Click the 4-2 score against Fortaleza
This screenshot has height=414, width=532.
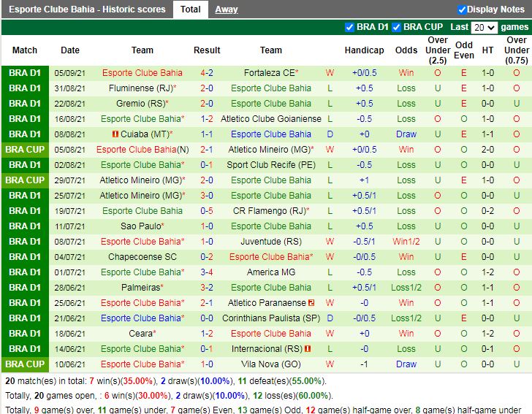207,73
